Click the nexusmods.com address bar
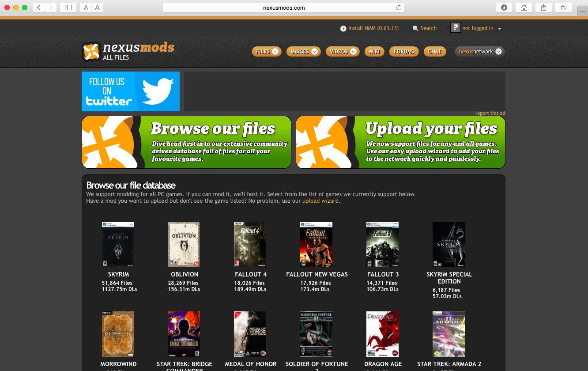This screenshot has height=371, width=588. coord(283,8)
